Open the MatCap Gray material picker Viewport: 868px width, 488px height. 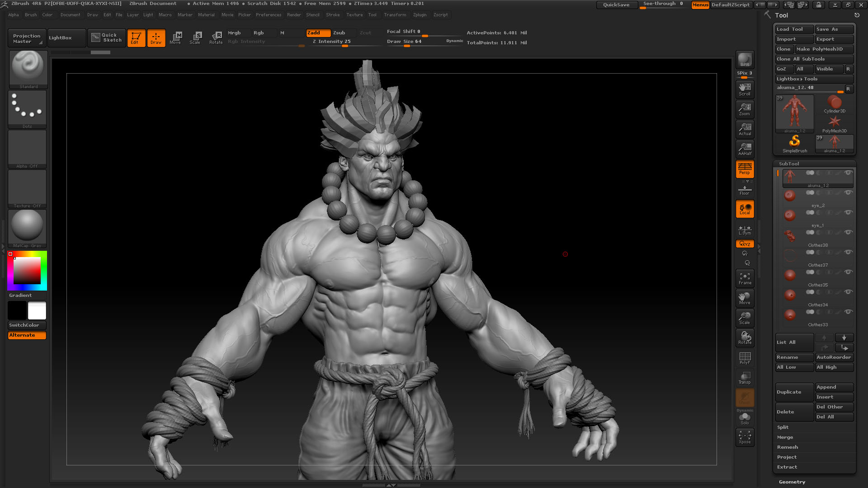pyautogui.click(x=27, y=229)
